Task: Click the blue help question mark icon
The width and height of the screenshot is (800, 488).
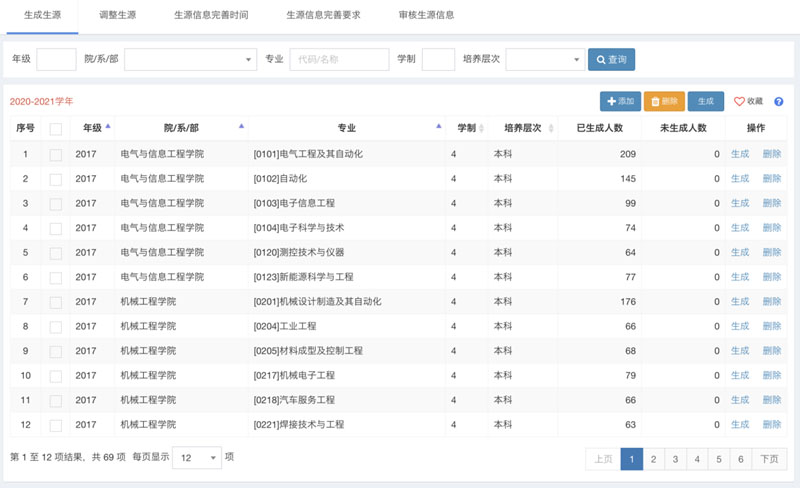Action: click(778, 102)
